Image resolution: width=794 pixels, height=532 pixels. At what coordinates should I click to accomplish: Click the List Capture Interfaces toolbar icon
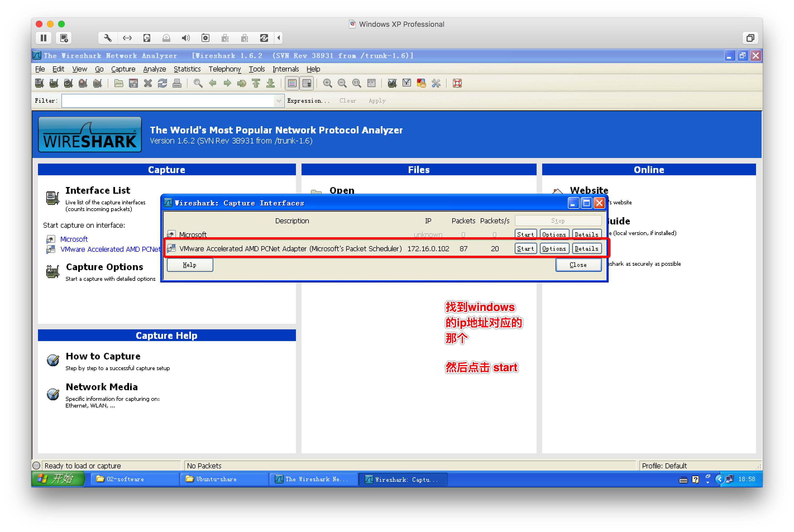coord(39,83)
